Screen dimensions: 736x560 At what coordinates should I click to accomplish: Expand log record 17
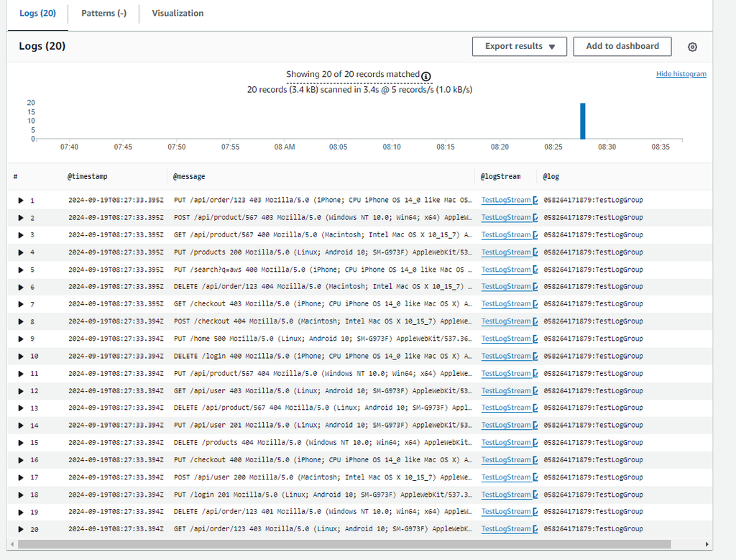[x=20, y=477]
